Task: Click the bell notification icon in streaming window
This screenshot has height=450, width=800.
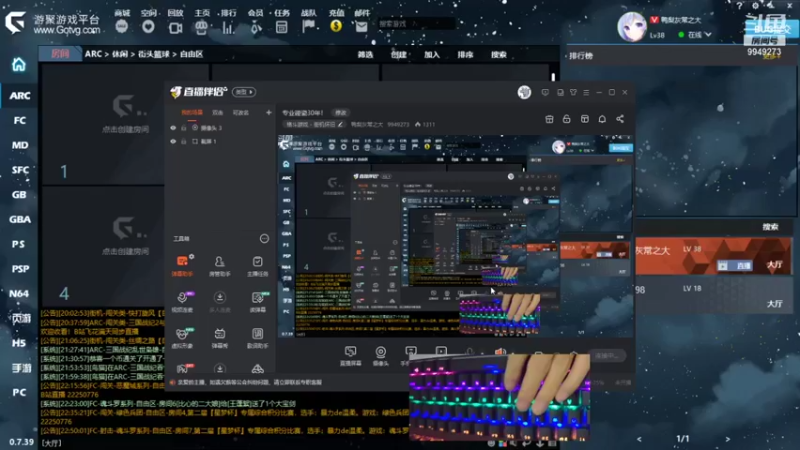Action: (602, 119)
